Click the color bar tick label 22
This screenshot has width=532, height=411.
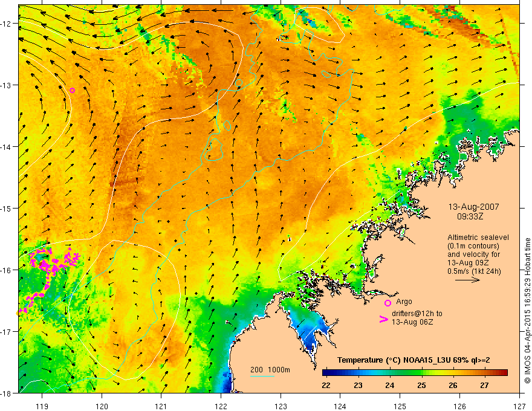[326, 385]
